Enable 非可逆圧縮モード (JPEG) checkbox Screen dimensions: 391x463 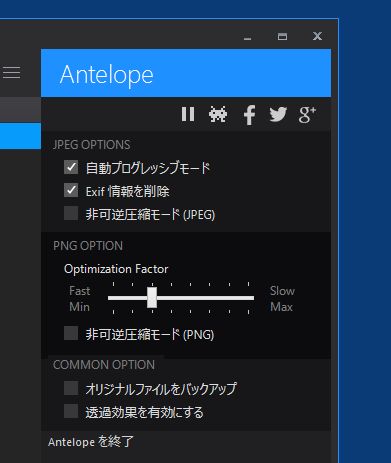tap(71, 213)
